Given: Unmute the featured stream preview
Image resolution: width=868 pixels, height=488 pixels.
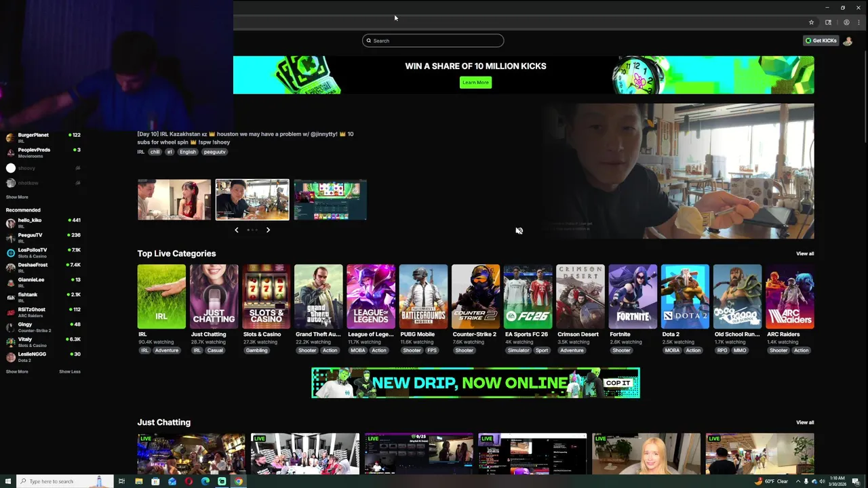Looking at the screenshot, I should pos(519,231).
